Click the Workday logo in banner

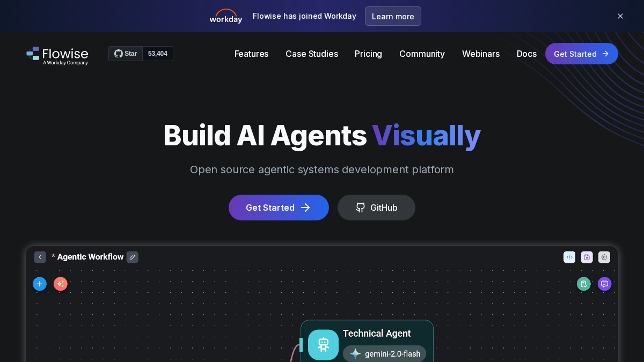(x=226, y=16)
